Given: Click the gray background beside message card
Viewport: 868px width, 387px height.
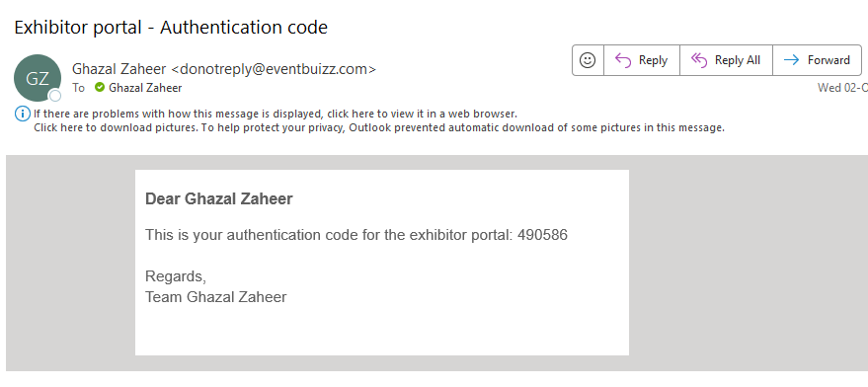Looking at the screenshot, I should click(x=748, y=263).
